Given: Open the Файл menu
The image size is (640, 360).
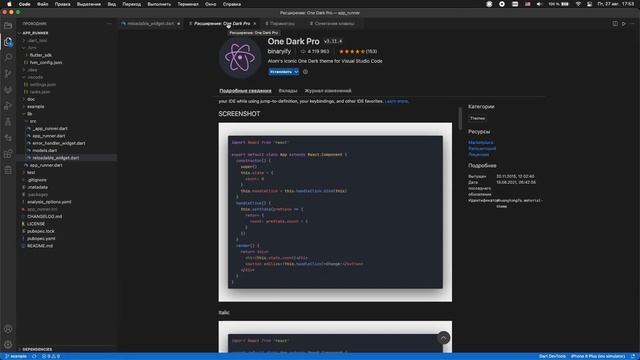Looking at the screenshot, I should (42, 4).
